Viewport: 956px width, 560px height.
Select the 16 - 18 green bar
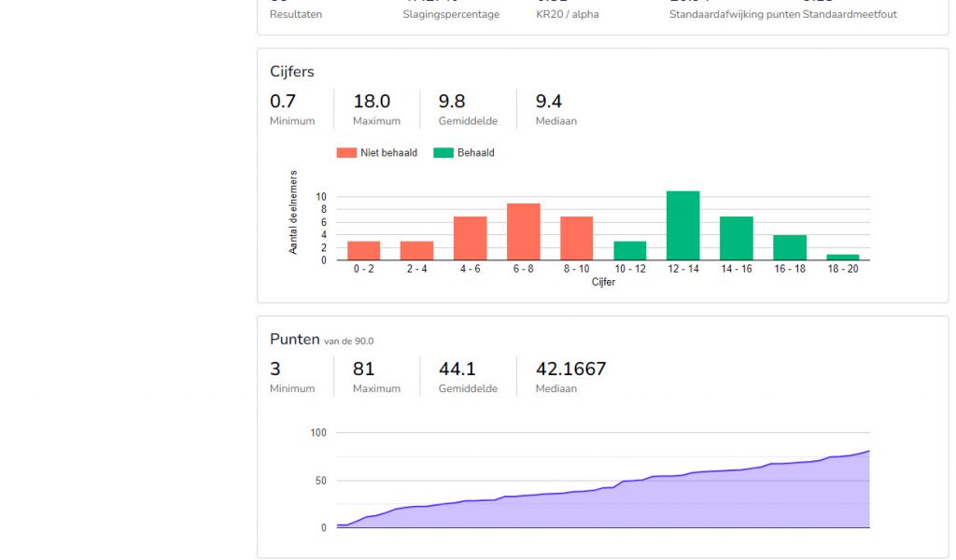(x=790, y=248)
